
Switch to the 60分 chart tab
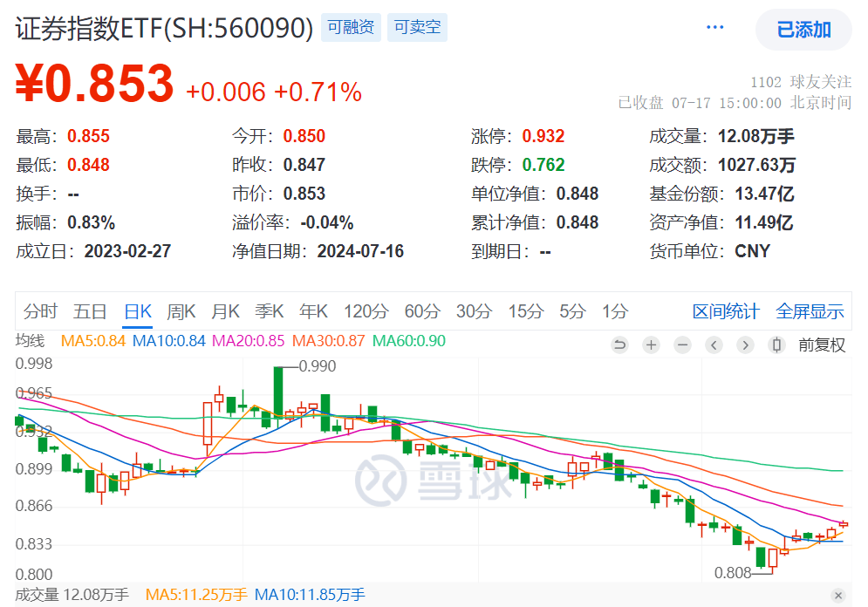point(422,311)
